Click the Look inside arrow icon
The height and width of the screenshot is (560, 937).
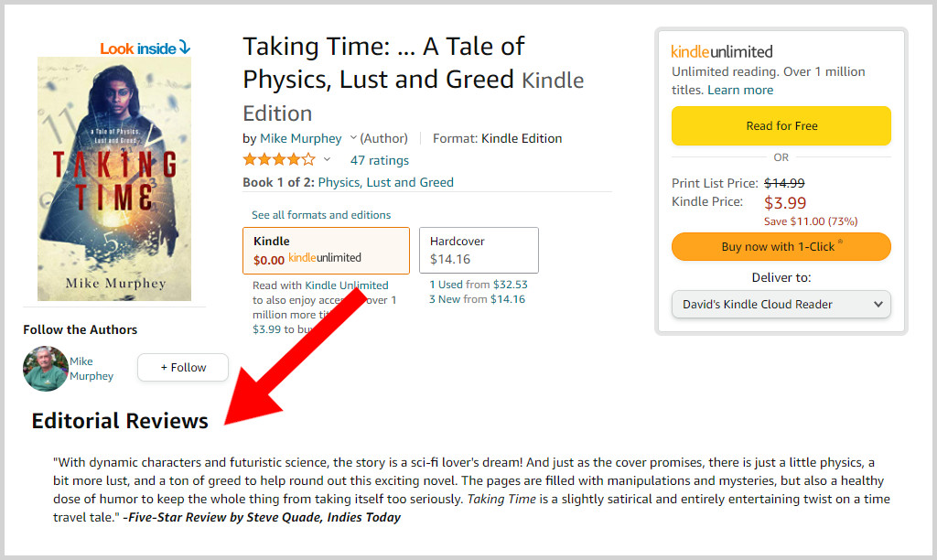pos(184,48)
